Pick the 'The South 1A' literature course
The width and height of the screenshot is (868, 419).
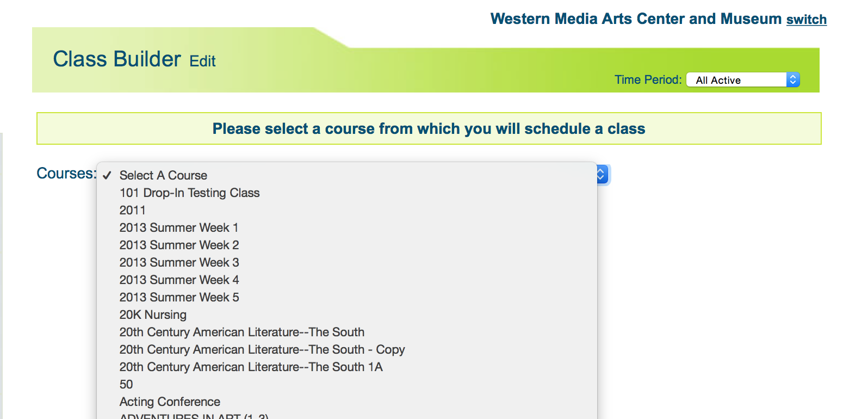pos(251,367)
